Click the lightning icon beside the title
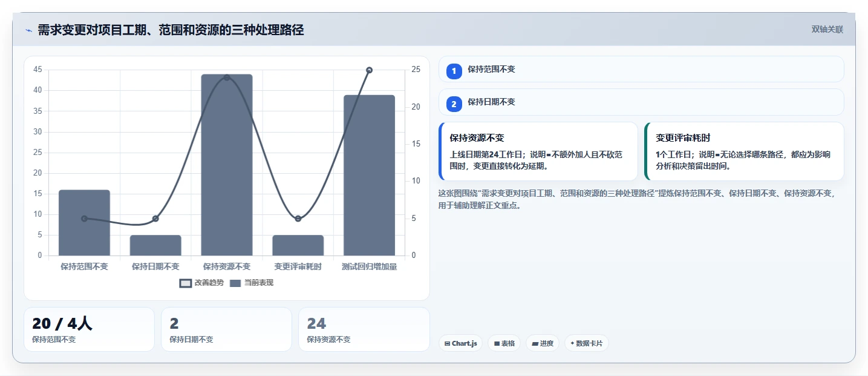Screen dimensions: 868x376 (x=28, y=30)
